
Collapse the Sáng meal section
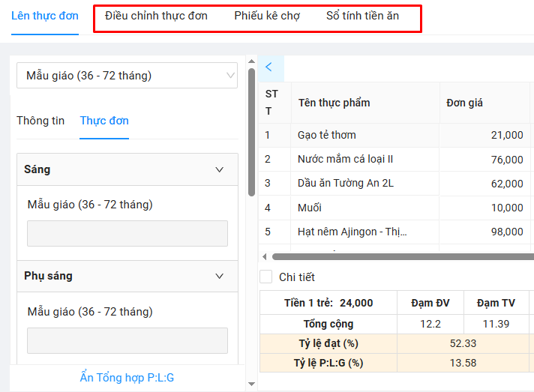pyautogui.click(x=219, y=170)
